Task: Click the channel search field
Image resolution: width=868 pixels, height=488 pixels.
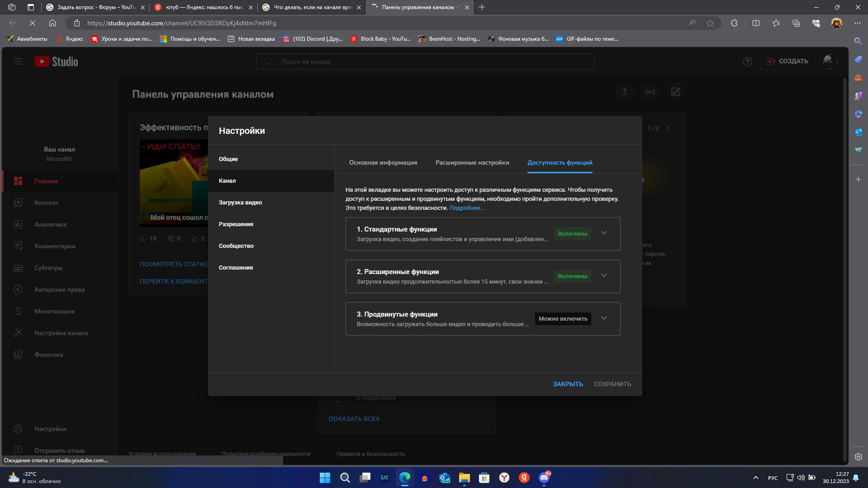Action: pos(425,62)
